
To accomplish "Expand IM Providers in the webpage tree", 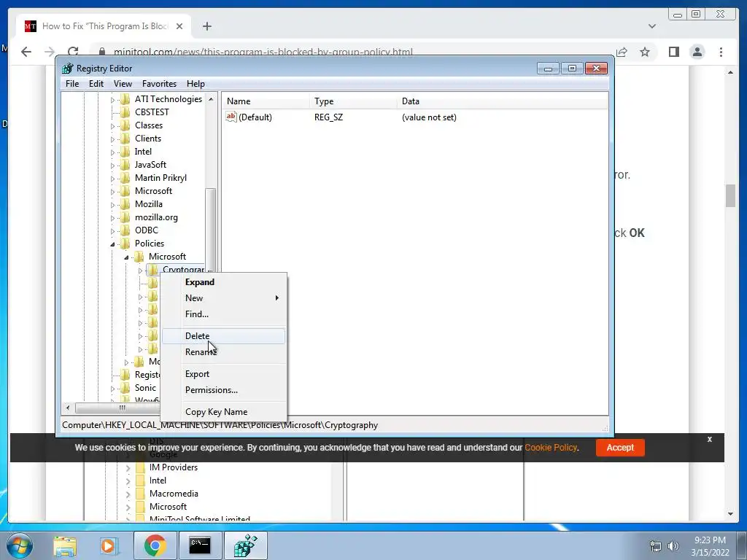I will [x=128, y=468].
